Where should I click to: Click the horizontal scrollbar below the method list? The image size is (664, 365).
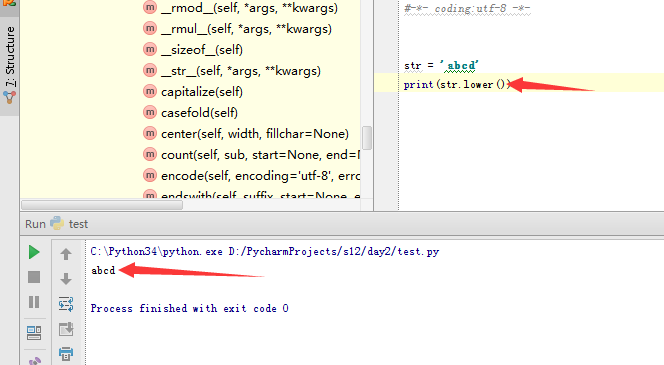point(102,205)
